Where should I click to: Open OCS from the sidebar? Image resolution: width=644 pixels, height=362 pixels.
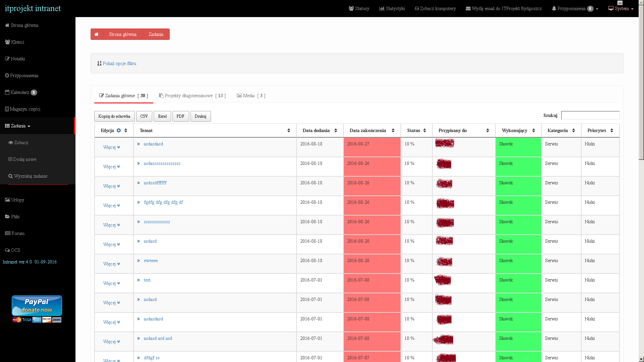coord(15,250)
